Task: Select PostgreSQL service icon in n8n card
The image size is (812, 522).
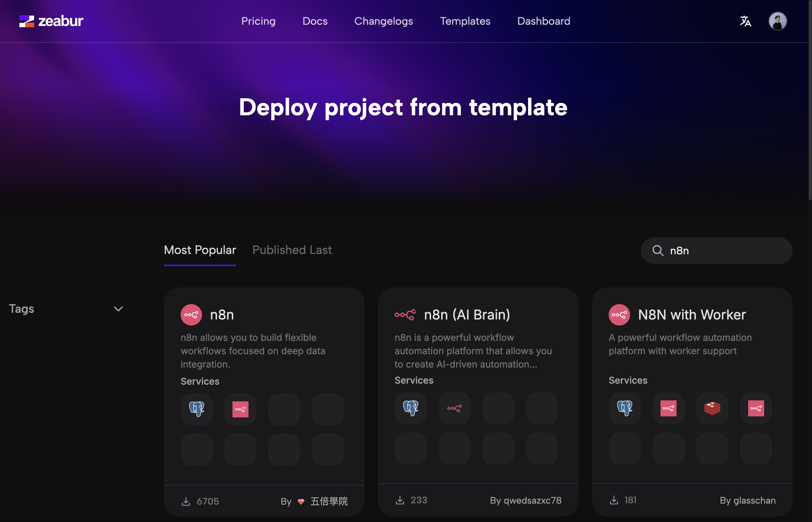Action: (x=196, y=409)
